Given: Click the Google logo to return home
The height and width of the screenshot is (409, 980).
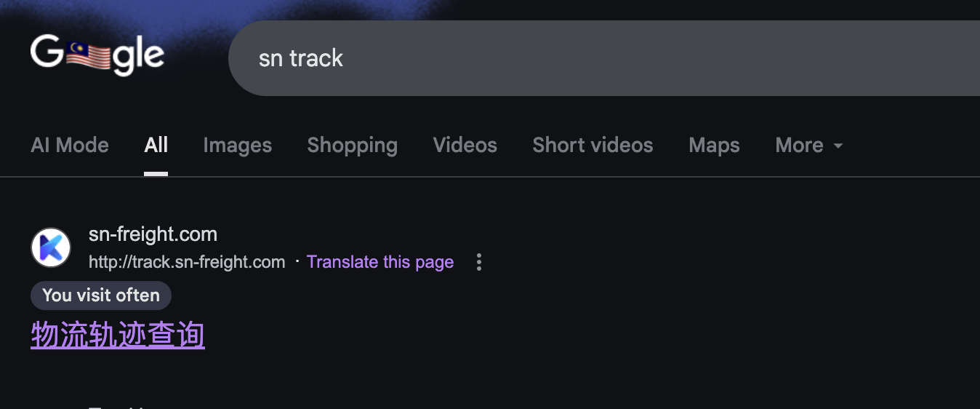Looking at the screenshot, I should [x=97, y=55].
